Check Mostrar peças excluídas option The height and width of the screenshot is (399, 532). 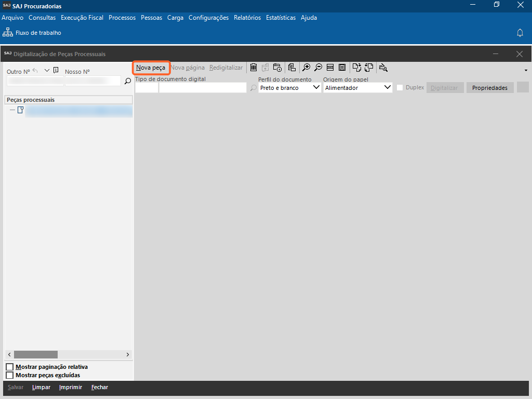click(9, 375)
